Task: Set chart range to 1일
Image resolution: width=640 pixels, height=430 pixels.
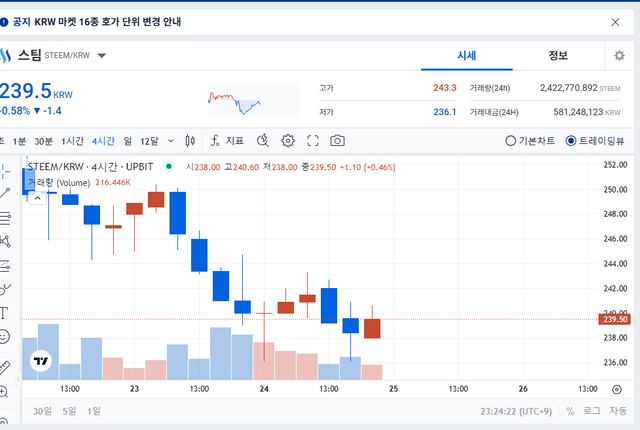Action: [93, 411]
